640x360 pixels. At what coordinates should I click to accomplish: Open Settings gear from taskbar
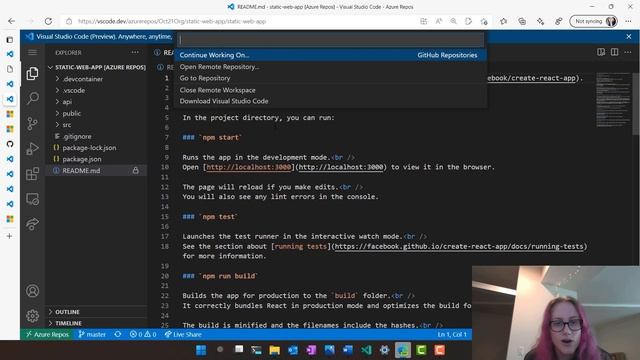[x=384, y=350]
